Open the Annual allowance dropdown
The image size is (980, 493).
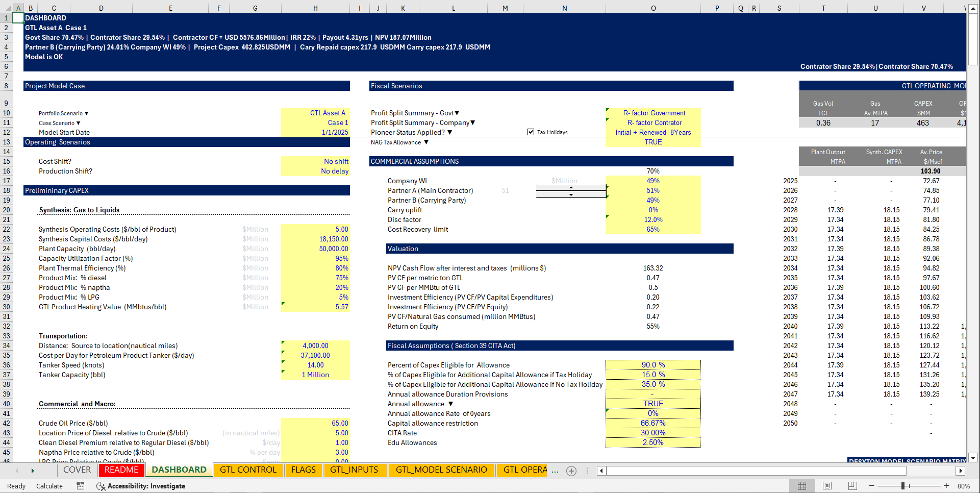click(451, 404)
